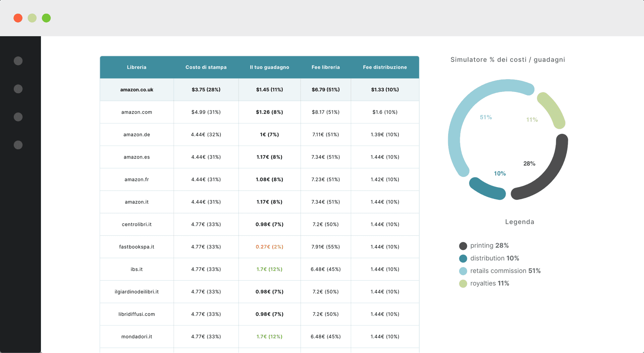Click the first sidebar circle icon
Screen dimensions: 644x353
18,61
